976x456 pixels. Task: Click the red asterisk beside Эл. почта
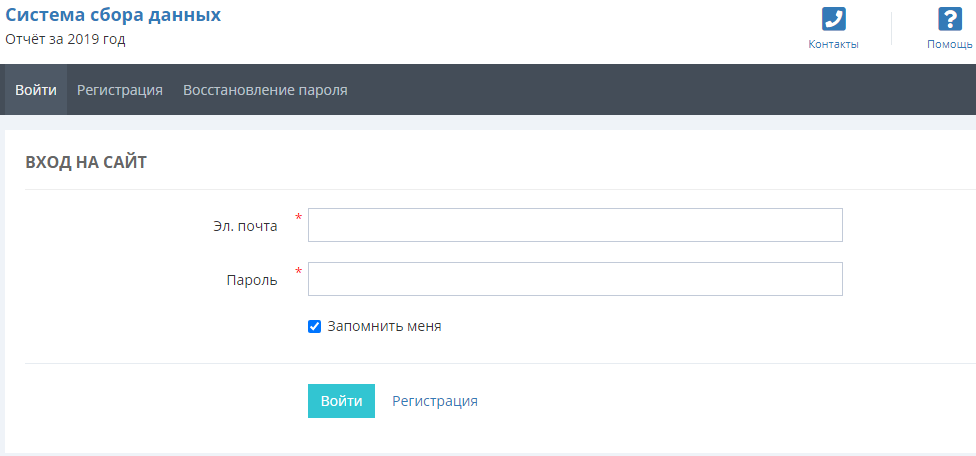(x=298, y=217)
